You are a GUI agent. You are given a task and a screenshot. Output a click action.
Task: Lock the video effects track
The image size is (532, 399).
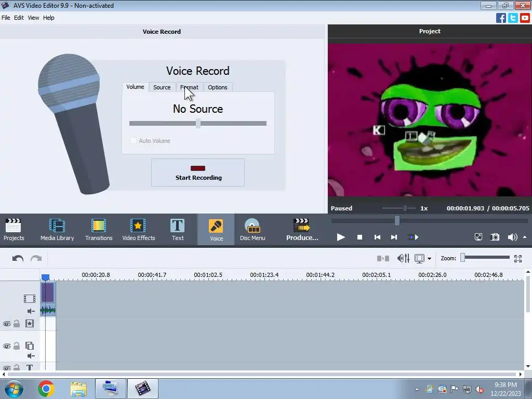click(16, 323)
